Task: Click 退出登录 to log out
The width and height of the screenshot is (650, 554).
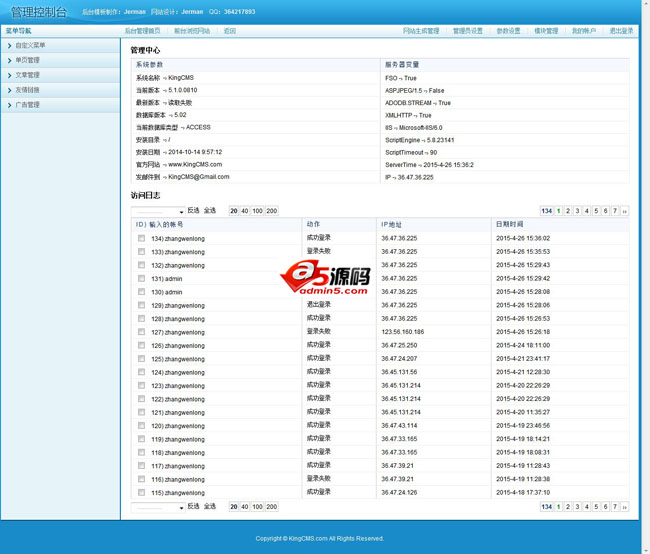Action: tap(621, 31)
